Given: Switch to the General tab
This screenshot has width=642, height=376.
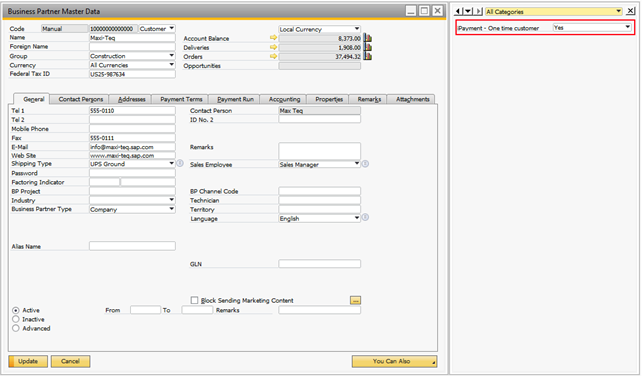Looking at the screenshot, I should [34, 99].
